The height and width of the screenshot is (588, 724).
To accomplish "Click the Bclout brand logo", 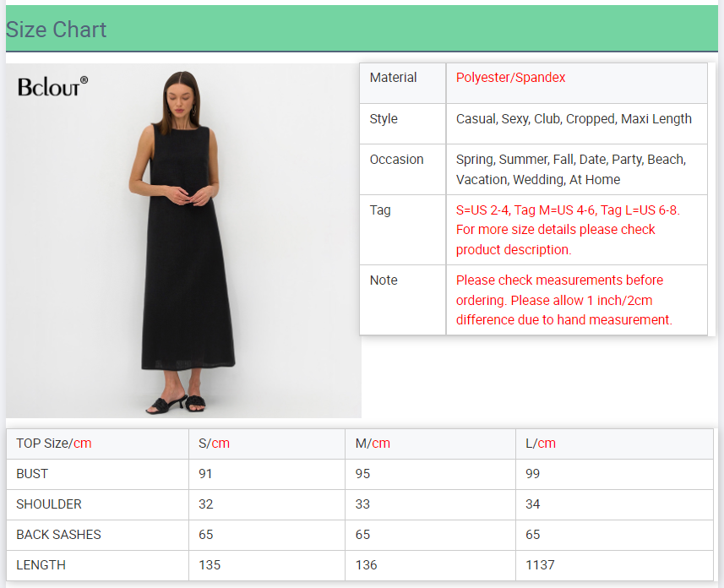I will [52, 86].
